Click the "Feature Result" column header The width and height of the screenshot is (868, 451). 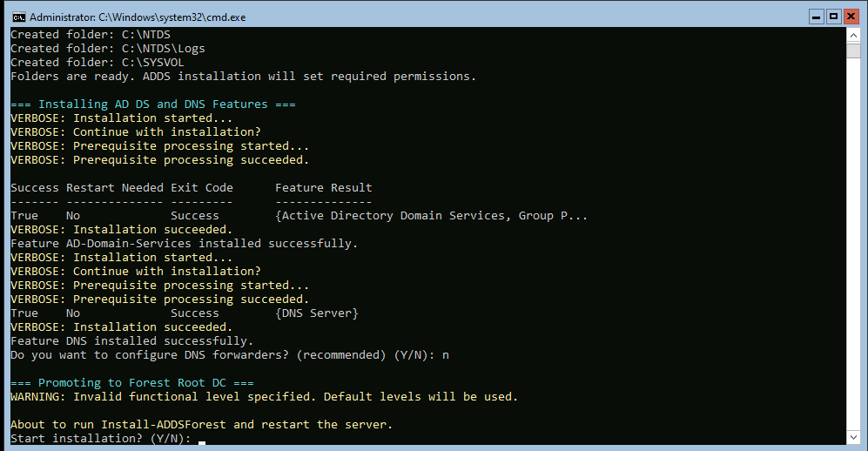click(x=323, y=188)
